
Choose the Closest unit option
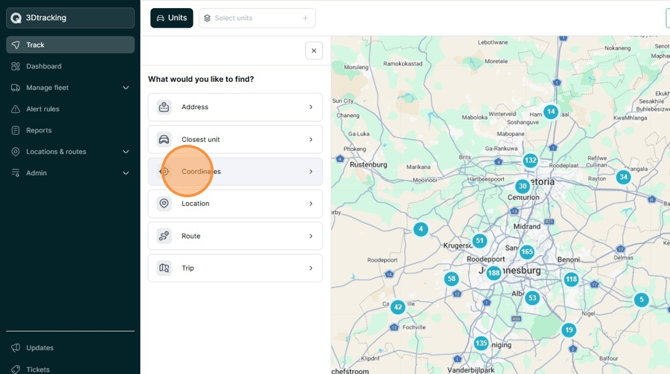pyautogui.click(x=235, y=139)
